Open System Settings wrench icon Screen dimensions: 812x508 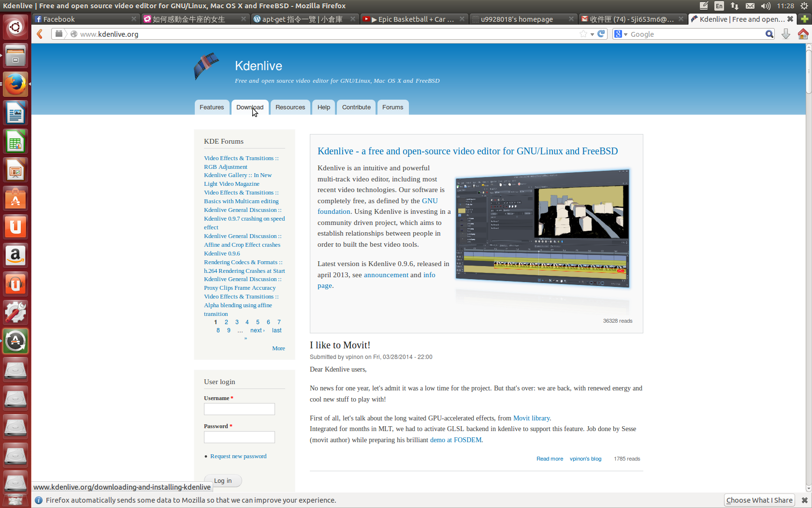pyautogui.click(x=15, y=313)
